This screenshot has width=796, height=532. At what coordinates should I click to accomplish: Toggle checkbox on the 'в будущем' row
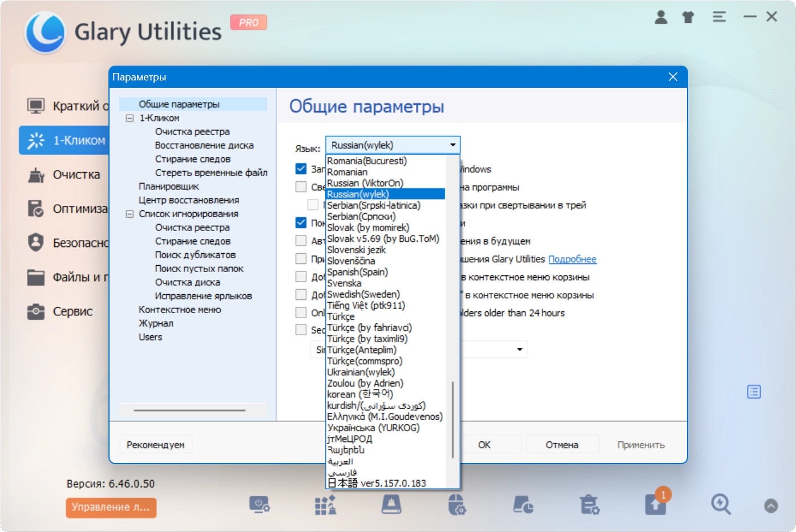(x=301, y=241)
